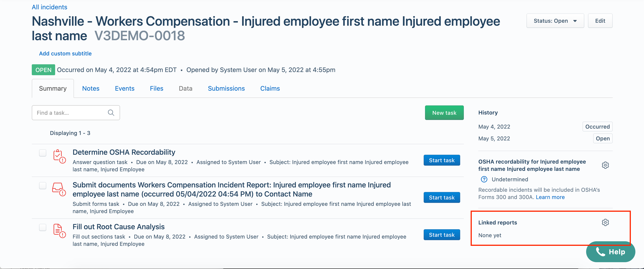Image resolution: width=644 pixels, height=269 pixels.
Task: Click the phone icon on Help button
Action: click(600, 252)
